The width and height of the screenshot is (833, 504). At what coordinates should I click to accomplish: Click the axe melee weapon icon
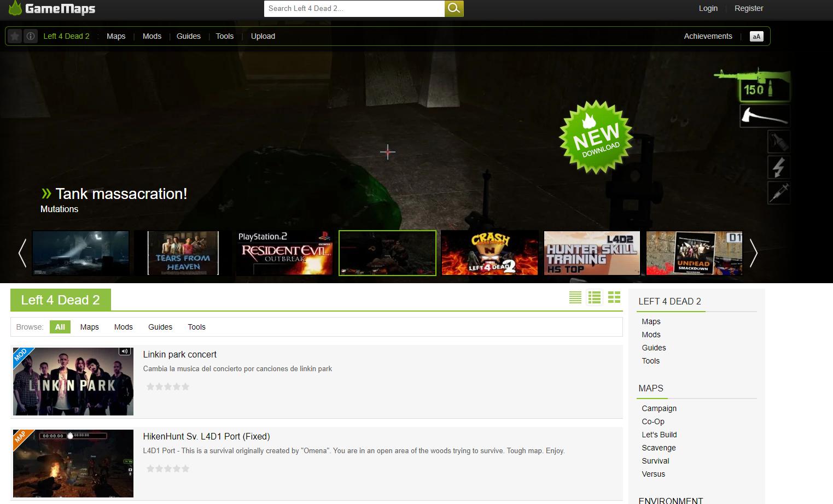click(764, 116)
